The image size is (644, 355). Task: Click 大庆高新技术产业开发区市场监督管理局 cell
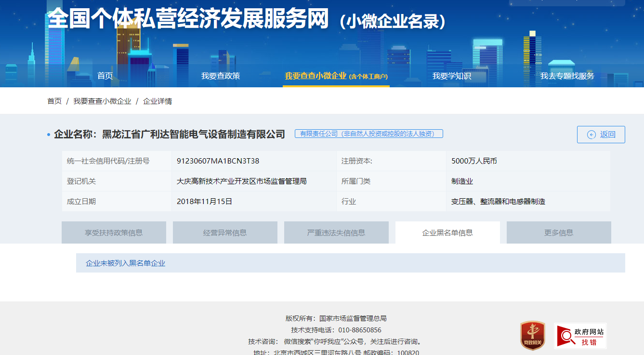point(242,181)
